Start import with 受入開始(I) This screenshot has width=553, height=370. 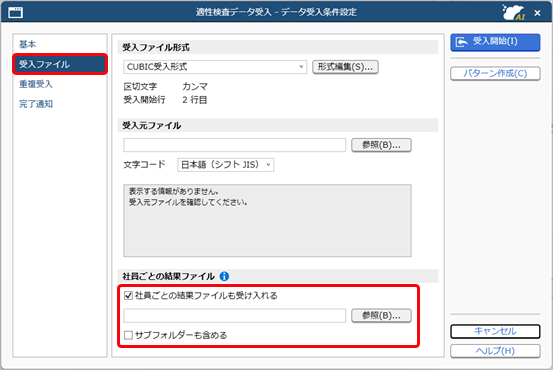pos(495,42)
